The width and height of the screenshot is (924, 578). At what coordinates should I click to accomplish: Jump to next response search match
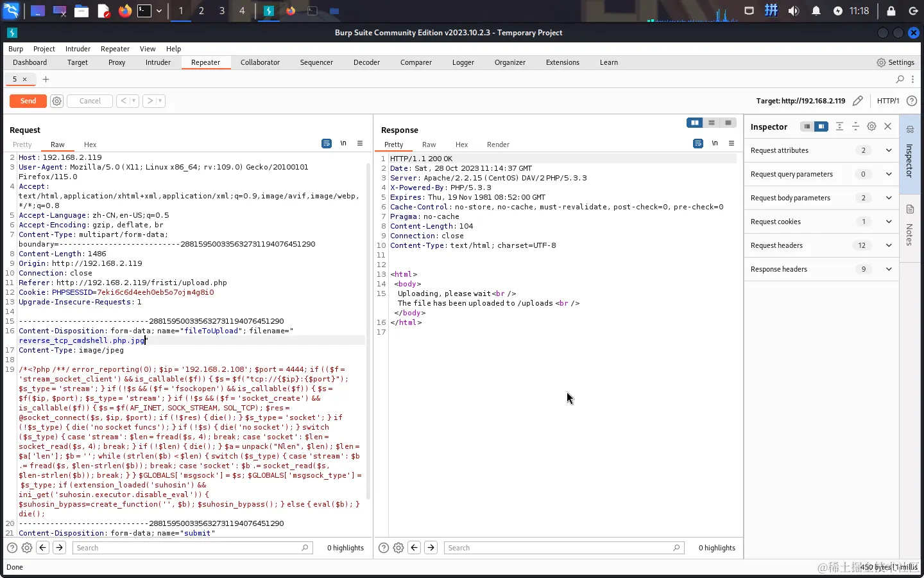[x=431, y=548]
